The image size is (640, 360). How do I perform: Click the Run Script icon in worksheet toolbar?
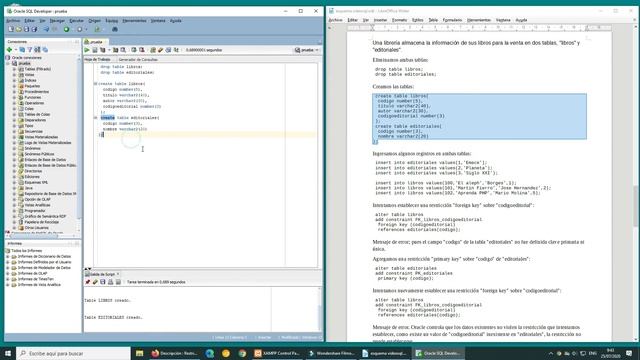95,50
